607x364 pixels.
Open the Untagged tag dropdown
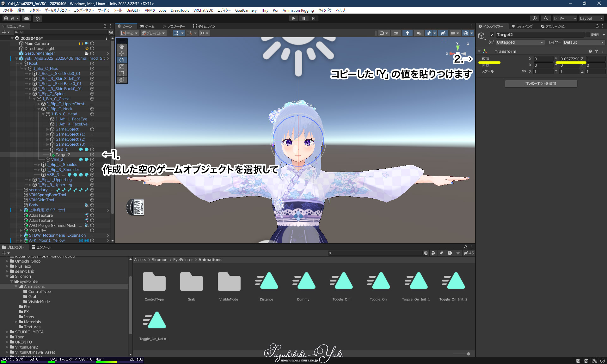coord(520,42)
